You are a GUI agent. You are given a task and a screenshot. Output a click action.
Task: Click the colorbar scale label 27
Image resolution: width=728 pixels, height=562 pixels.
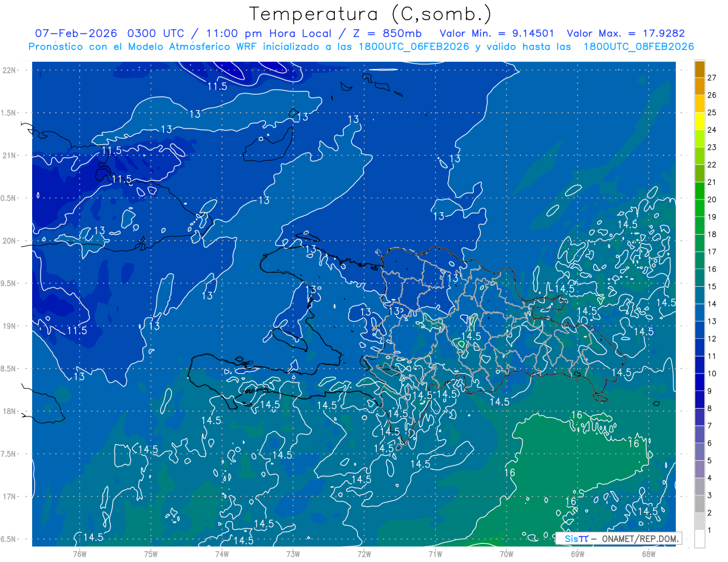click(x=712, y=78)
